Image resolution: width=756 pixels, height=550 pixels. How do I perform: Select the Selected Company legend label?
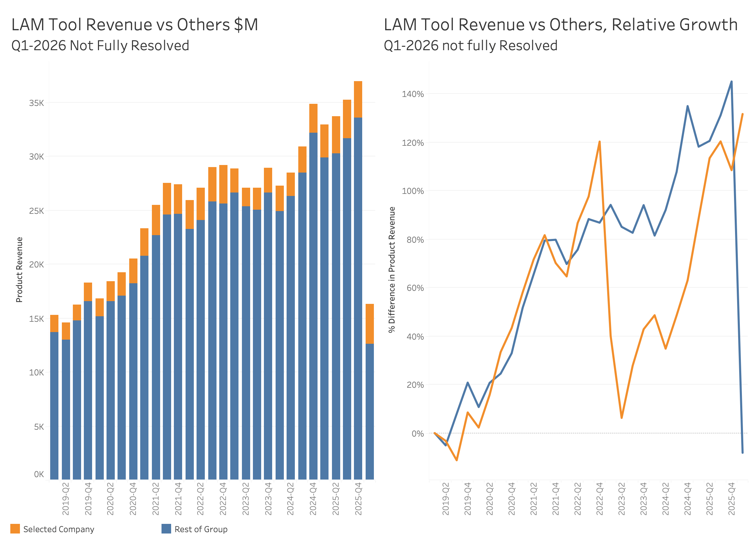59,529
